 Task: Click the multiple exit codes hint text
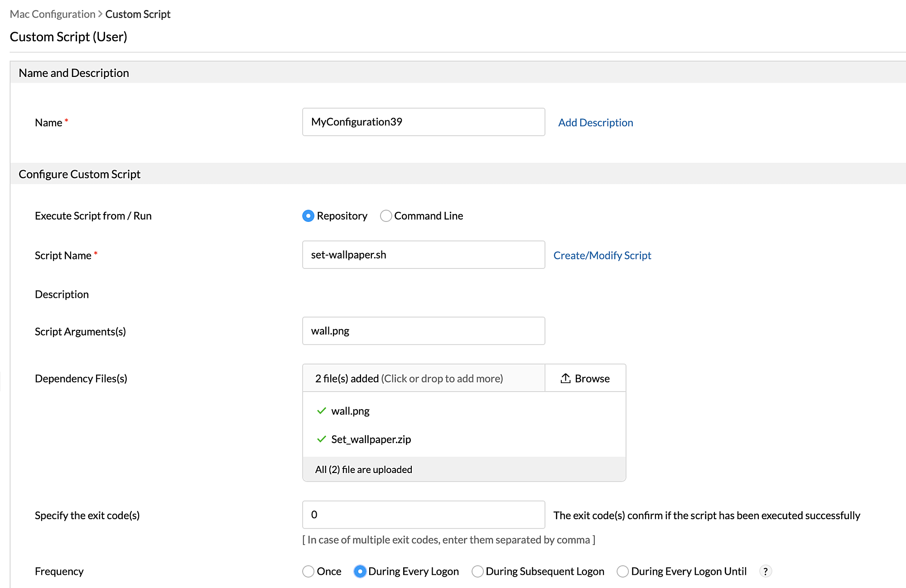coord(449,540)
